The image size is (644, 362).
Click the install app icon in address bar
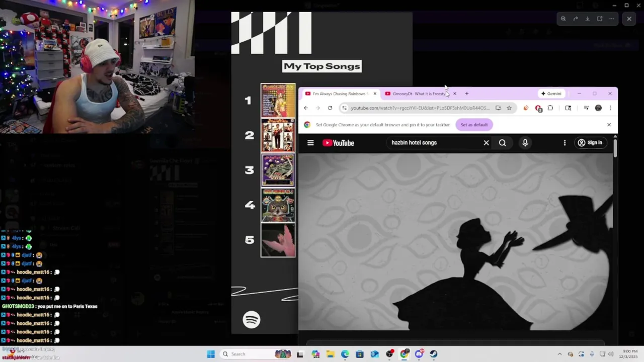click(498, 108)
